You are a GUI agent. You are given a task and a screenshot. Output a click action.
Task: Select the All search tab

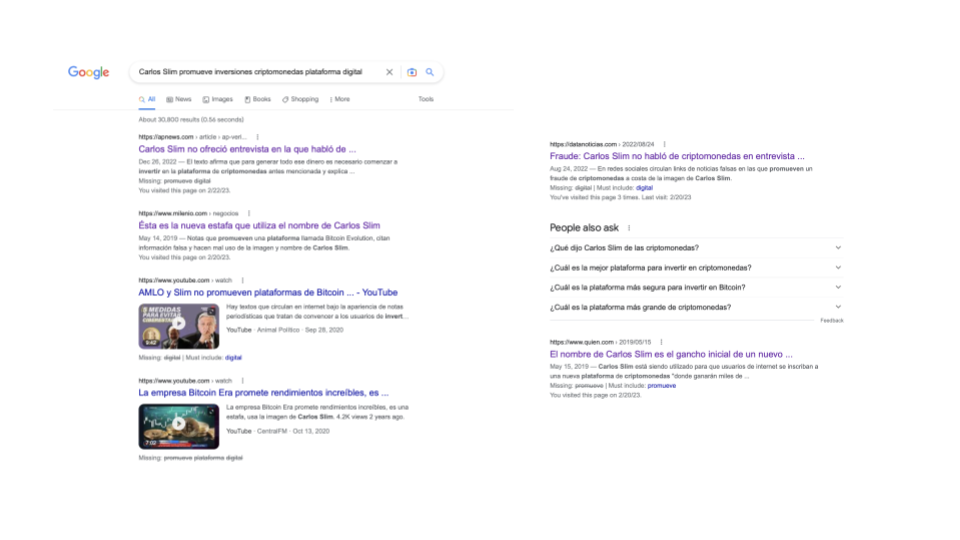pos(147,99)
